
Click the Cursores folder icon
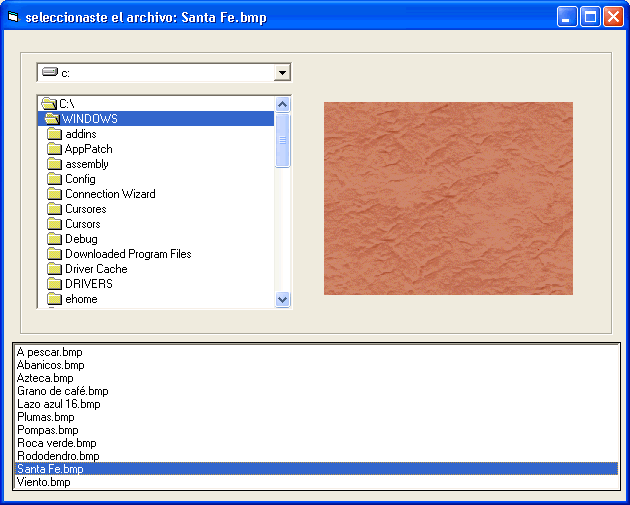[54, 209]
